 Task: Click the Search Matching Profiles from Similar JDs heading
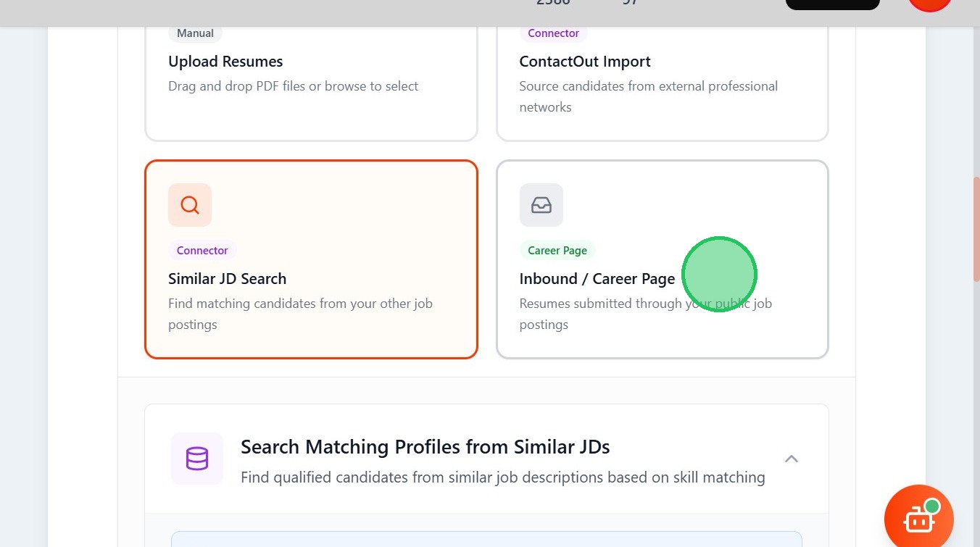click(x=425, y=447)
